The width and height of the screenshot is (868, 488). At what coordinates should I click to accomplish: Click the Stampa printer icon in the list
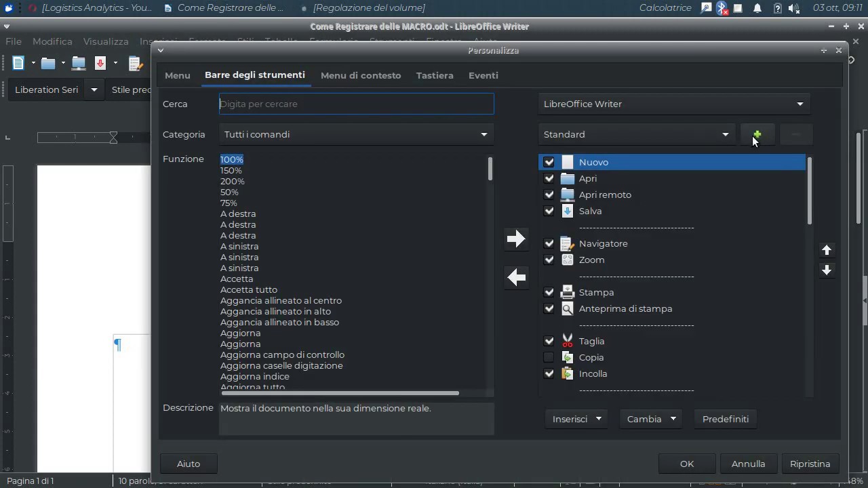(568, 292)
